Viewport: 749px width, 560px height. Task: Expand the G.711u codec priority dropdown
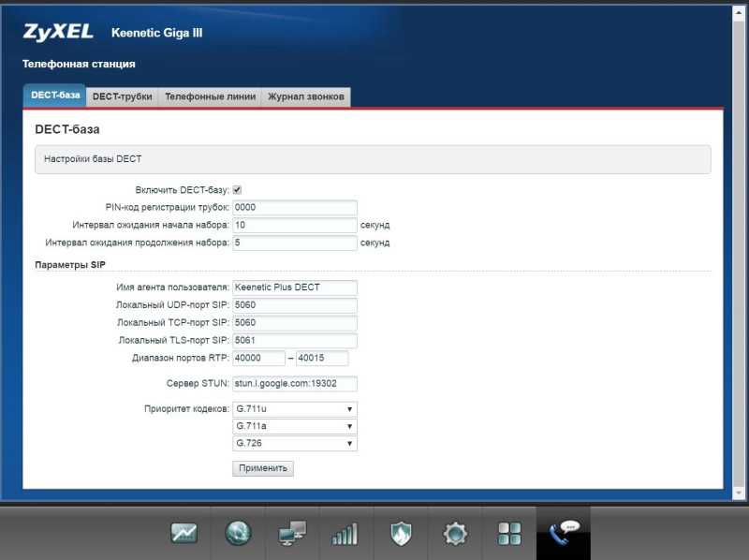(x=295, y=409)
